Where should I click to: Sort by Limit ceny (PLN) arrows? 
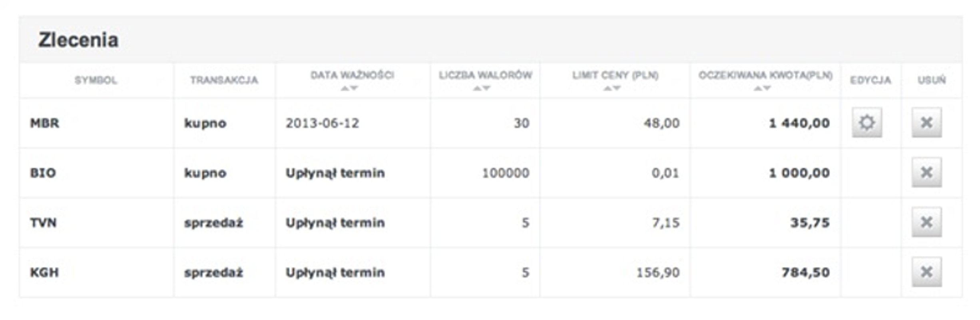click(x=612, y=88)
